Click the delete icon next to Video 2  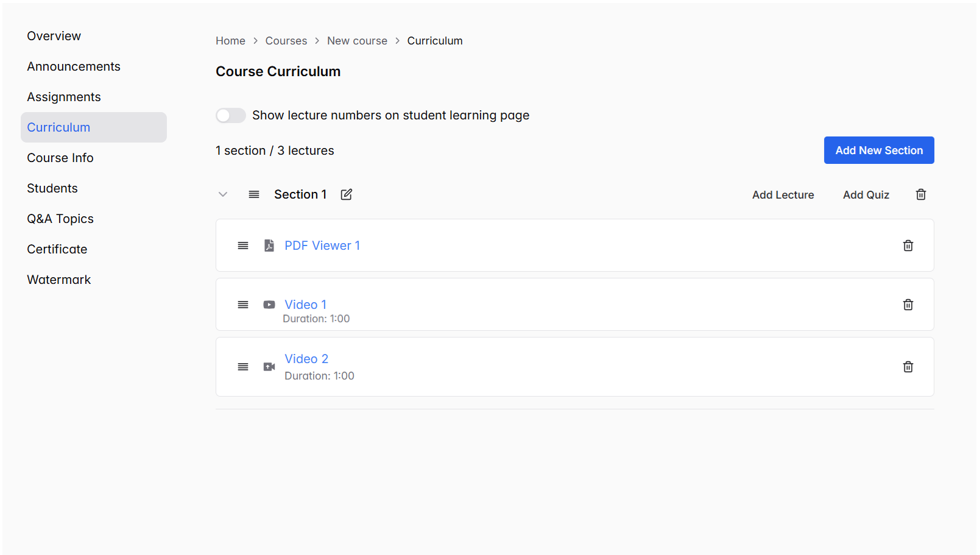click(x=908, y=366)
